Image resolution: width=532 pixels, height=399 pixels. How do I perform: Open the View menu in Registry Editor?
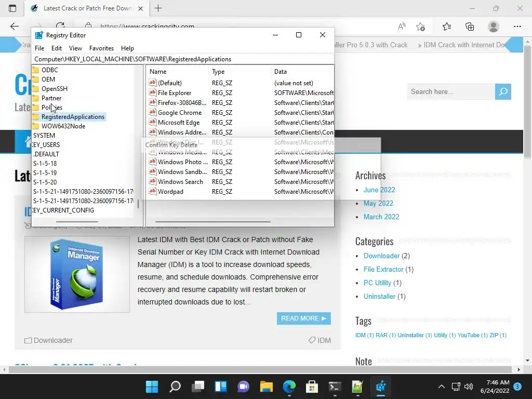75,48
